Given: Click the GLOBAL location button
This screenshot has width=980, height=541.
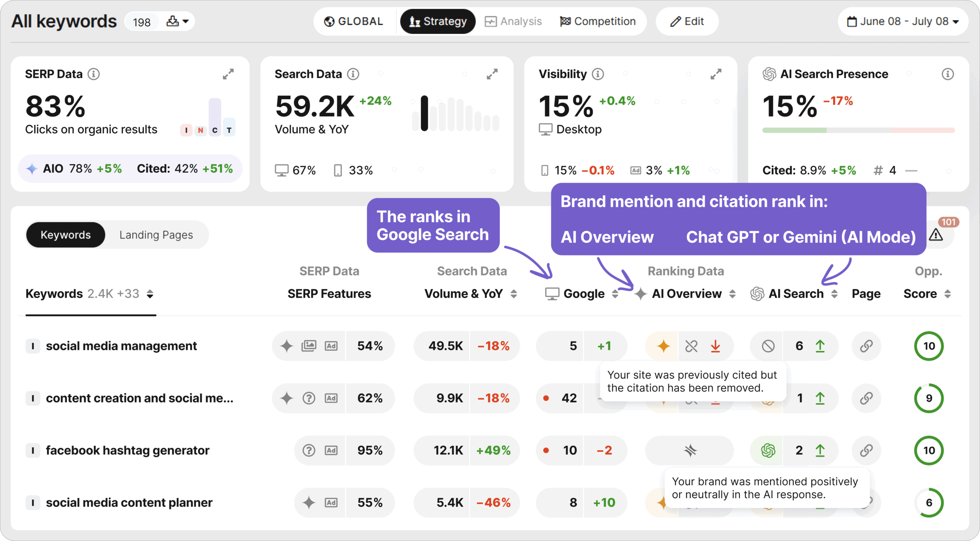Looking at the screenshot, I should (x=353, y=21).
